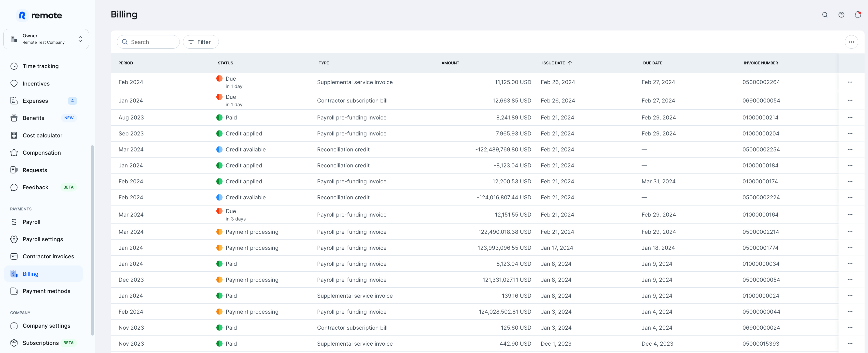Viewport: 868px width, 353px height.
Task: Click amount 442.90 USD
Action: pos(515,344)
